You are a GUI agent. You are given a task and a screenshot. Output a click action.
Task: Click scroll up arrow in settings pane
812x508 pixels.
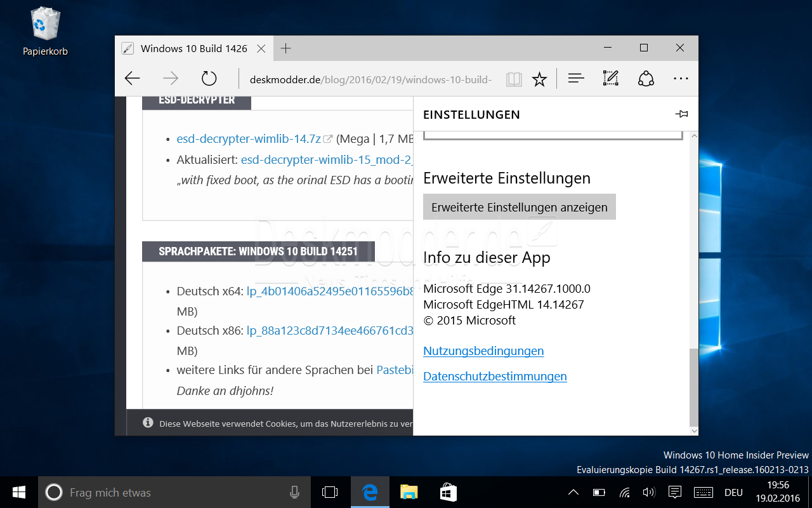(693, 136)
